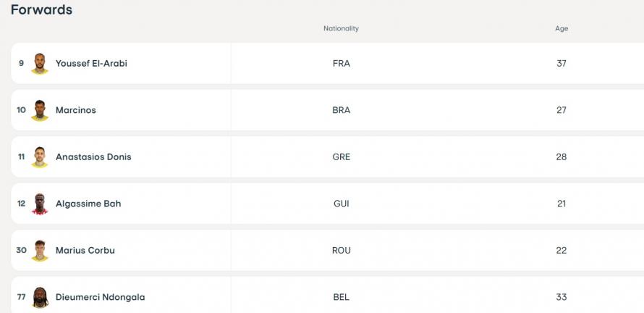Image resolution: width=644 pixels, height=313 pixels.
Task: Open Dieumerci Ndongala's player portrait
Action: [40, 297]
